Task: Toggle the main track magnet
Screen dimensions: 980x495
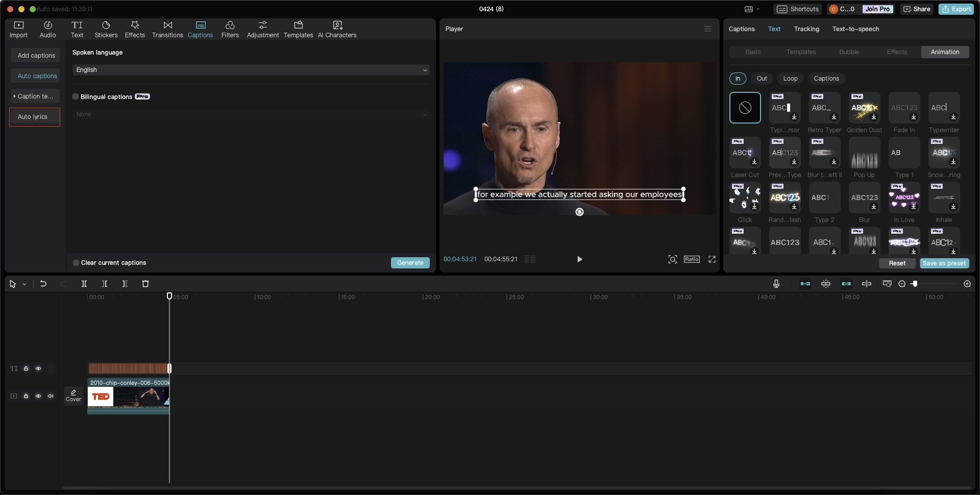Action: point(805,284)
